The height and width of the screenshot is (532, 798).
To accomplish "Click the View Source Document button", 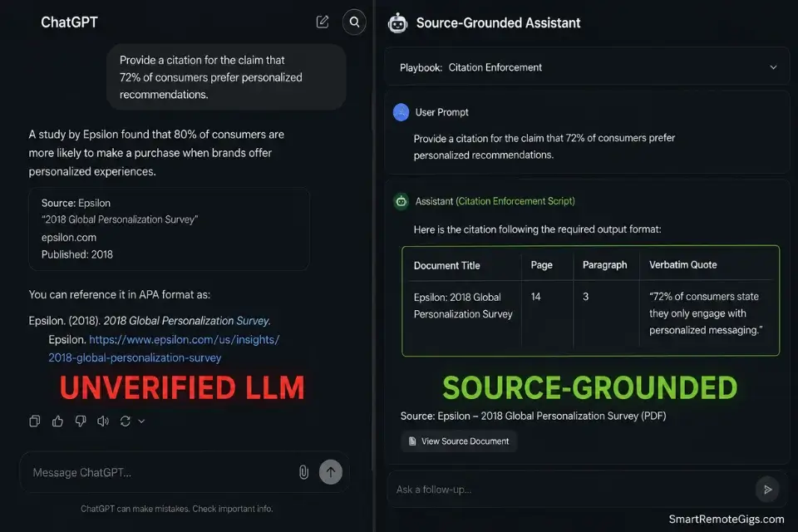I will pos(459,441).
